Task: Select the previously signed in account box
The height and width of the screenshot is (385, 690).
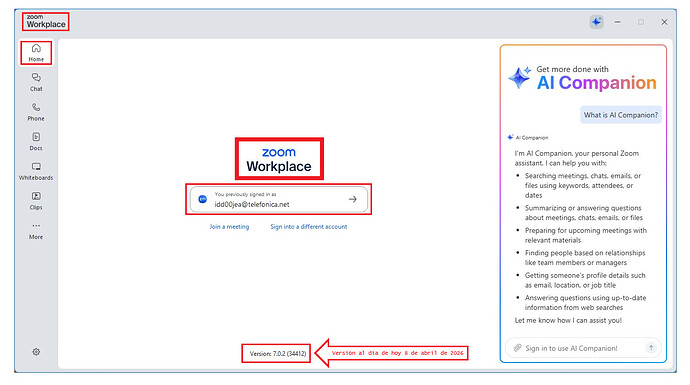Action: click(x=279, y=199)
